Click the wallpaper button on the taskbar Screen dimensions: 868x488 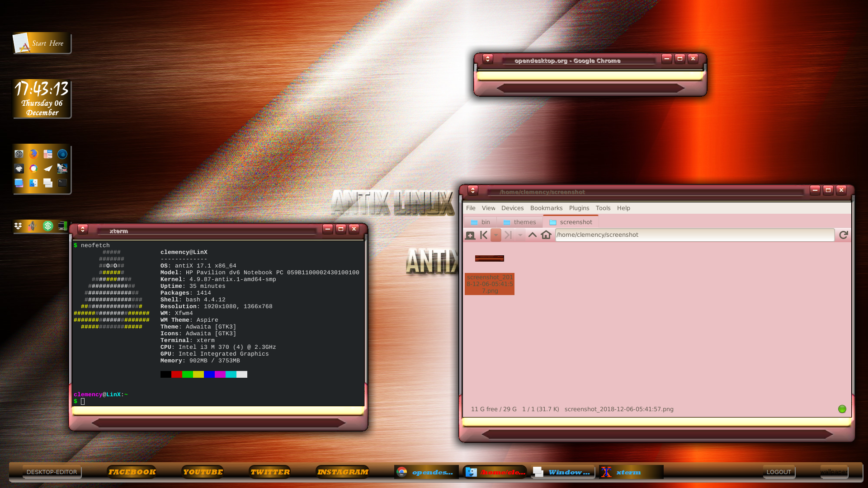point(834,472)
